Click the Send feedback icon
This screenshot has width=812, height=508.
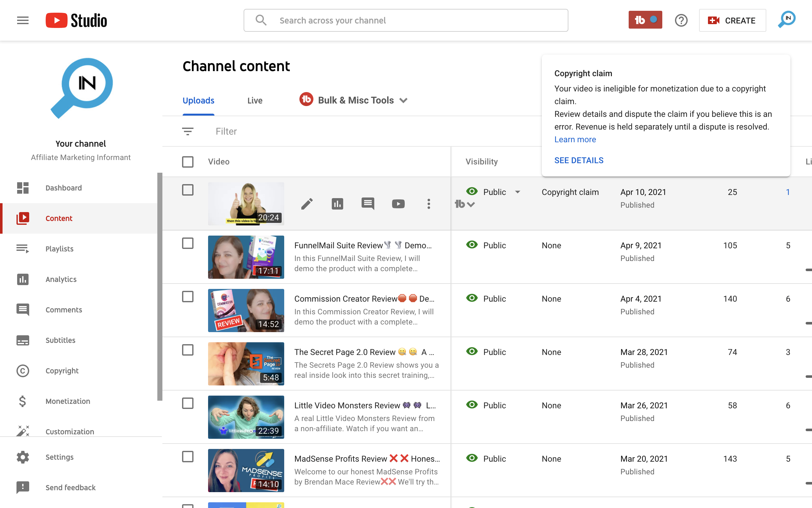(23, 487)
